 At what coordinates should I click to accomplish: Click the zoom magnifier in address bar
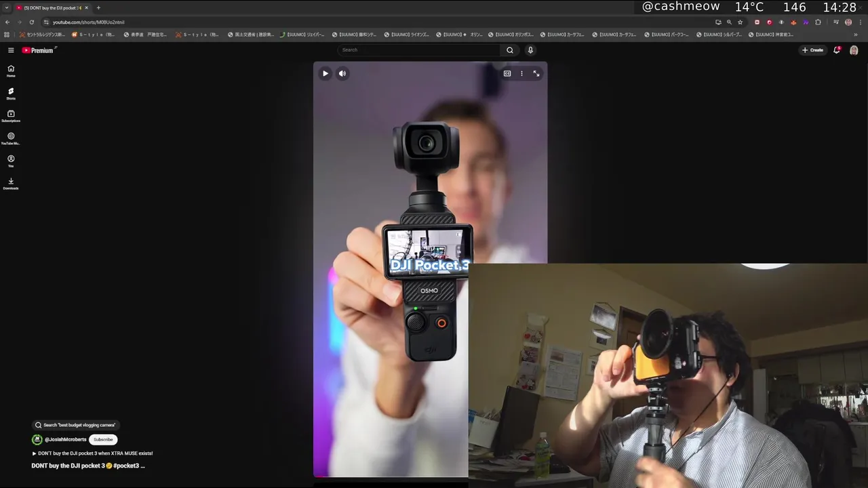[x=729, y=22]
